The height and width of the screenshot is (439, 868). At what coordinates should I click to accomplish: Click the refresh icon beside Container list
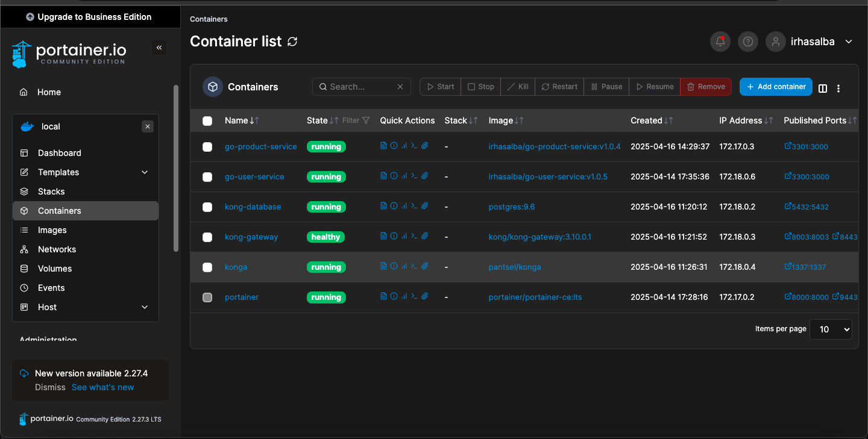[x=292, y=42]
